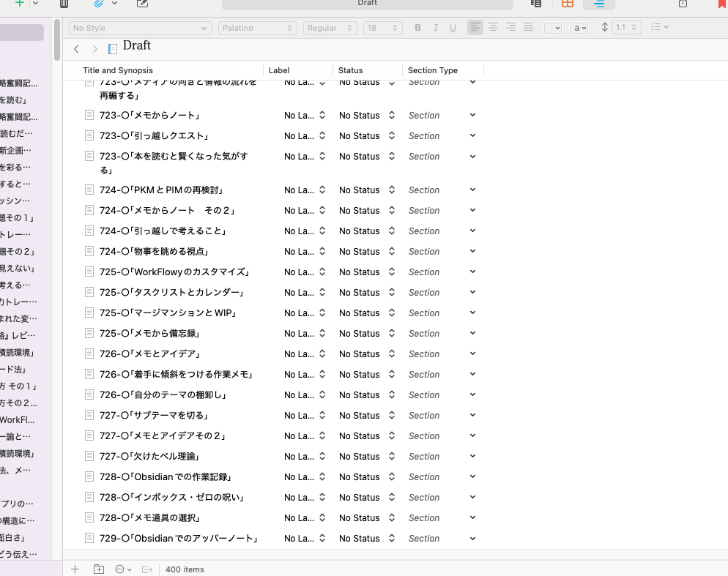Set text alignment to left

[475, 27]
